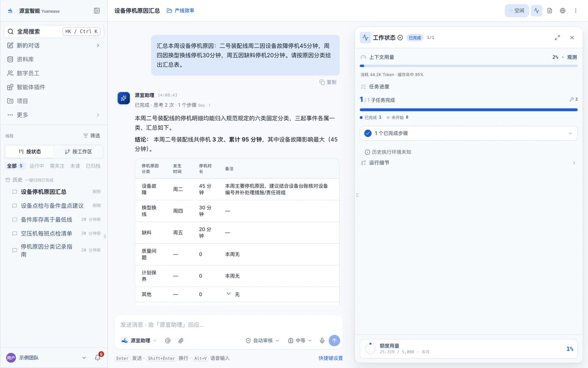The height and width of the screenshot is (368, 588).
Task: Open 示例团队 account switcher
Action: point(46,358)
